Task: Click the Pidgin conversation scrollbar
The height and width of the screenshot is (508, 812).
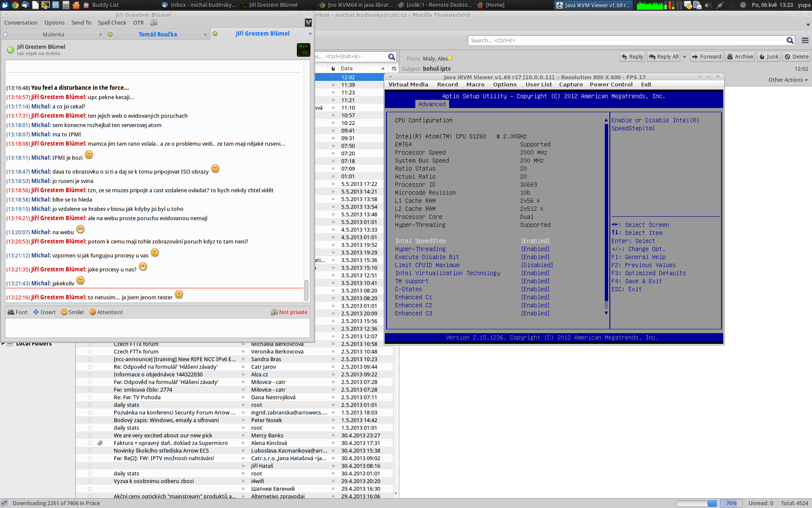Action: coord(306,290)
